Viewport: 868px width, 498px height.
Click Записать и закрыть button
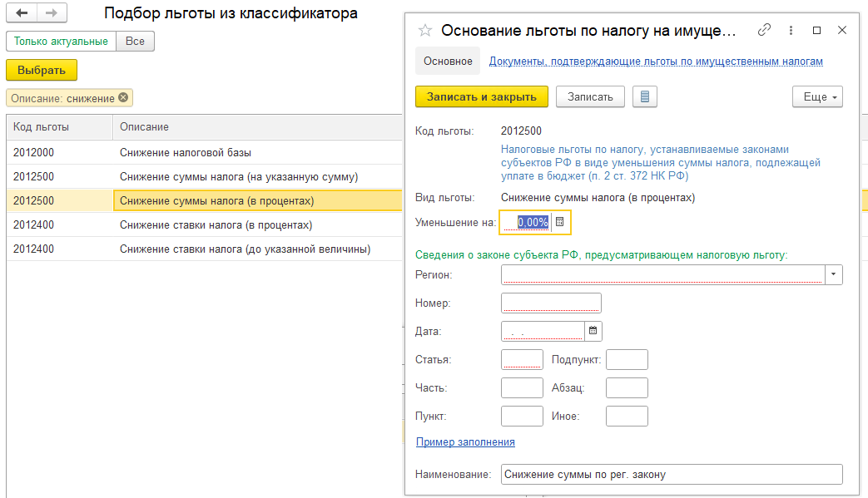(482, 96)
